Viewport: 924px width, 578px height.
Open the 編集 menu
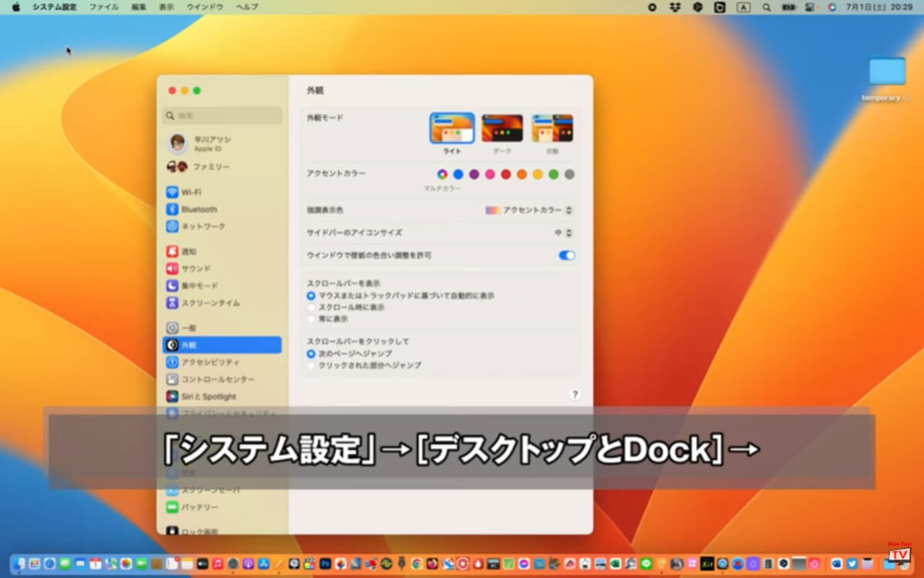[139, 7]
